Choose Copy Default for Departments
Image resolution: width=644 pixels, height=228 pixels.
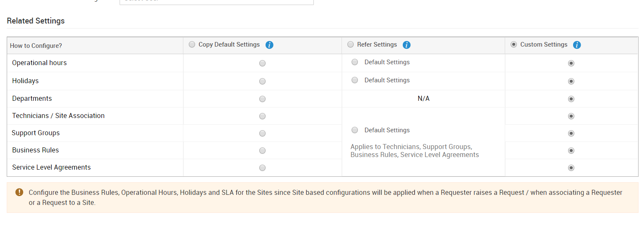click(x=262, y=99)
